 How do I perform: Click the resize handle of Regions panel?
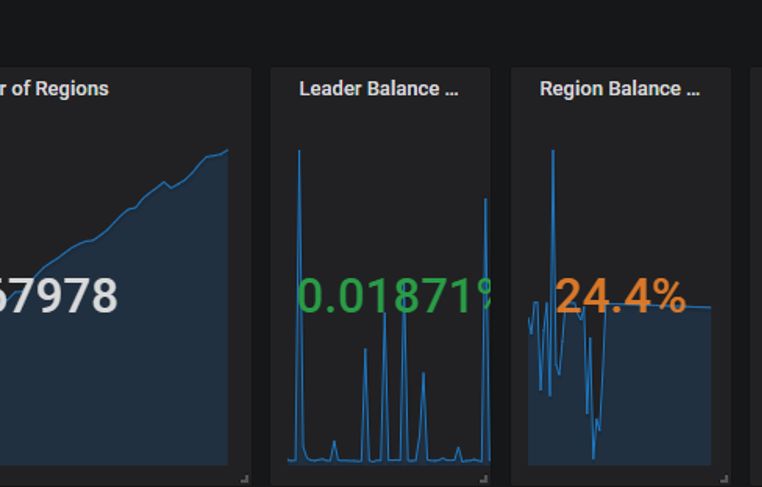click(x=245, y=479)
